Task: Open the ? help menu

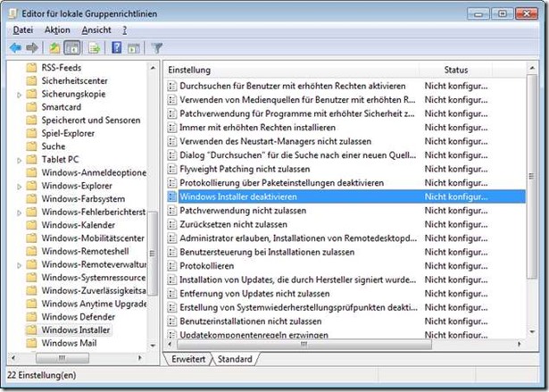Action: 125,30
